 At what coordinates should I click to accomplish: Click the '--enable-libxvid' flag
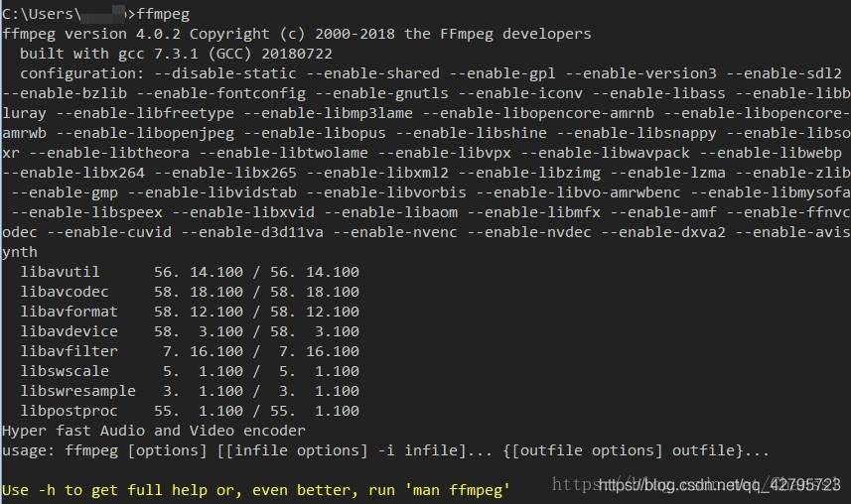coord(243,212)
